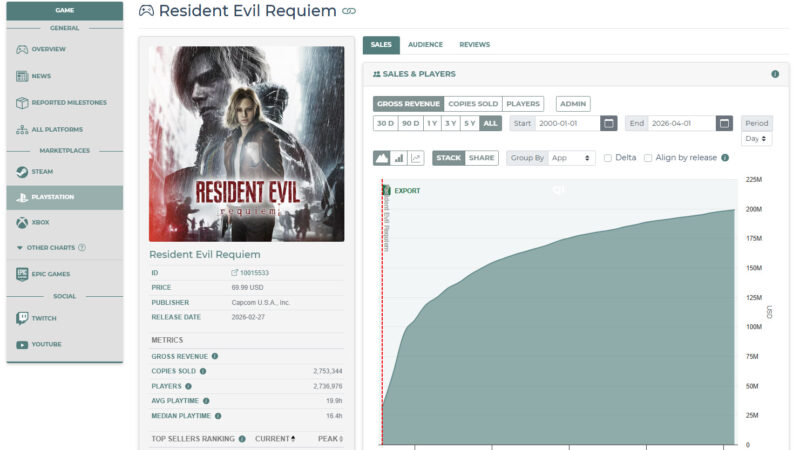Select the line chart type icon

pyautogui.click(x=416, y=158)
